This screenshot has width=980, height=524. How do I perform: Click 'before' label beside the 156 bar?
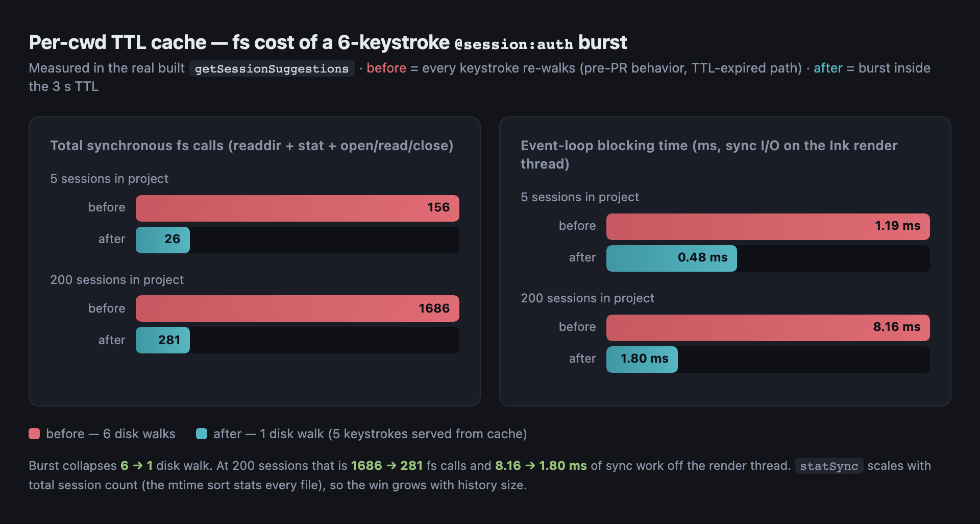[107, 207]
